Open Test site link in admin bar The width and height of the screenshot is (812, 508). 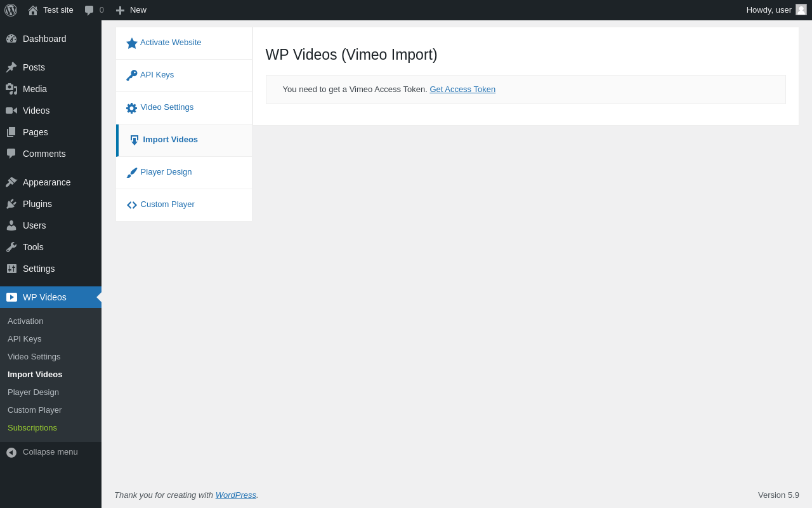pyautogui.click(x=58, y=10)
